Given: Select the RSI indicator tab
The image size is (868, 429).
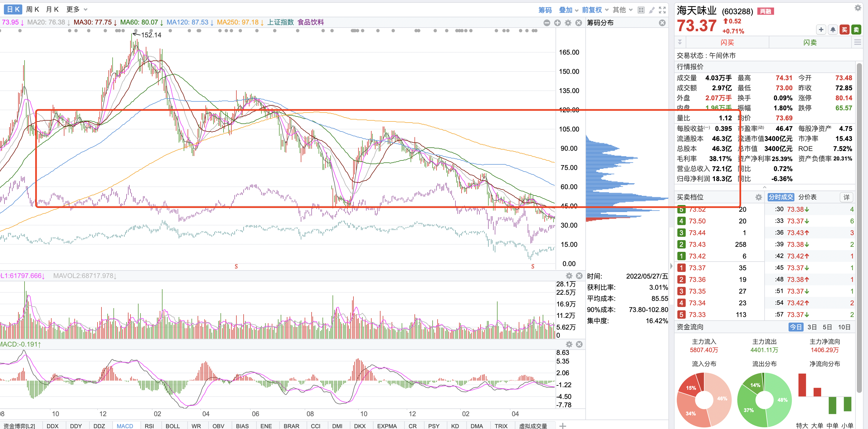Looking at the screenshot, I should pos(149,426).
